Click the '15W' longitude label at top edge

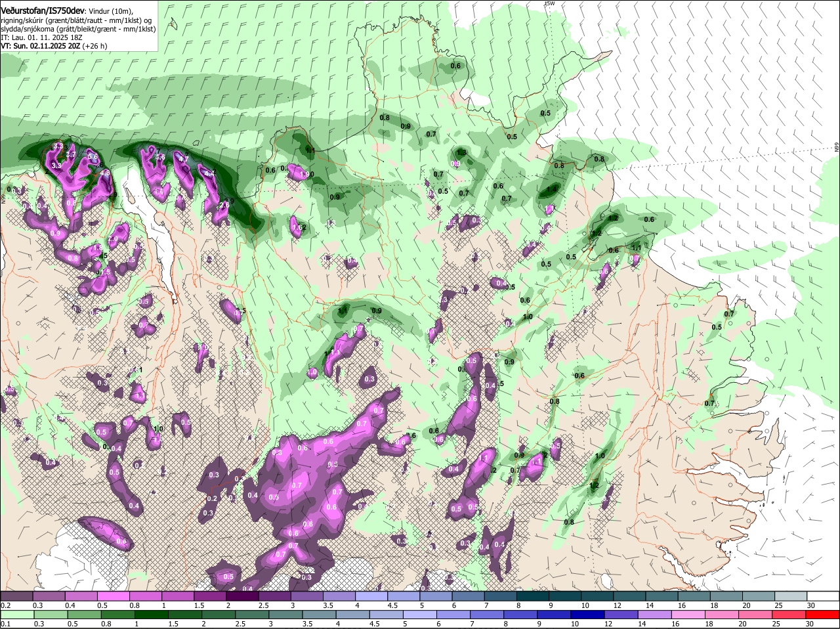pyautogui.click(x=550, y=3)
